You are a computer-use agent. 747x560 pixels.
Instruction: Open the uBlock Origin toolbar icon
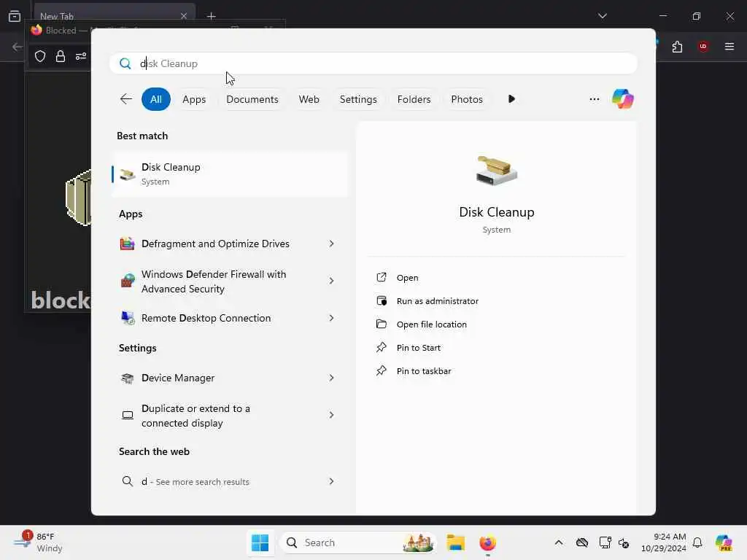[703, 46]
